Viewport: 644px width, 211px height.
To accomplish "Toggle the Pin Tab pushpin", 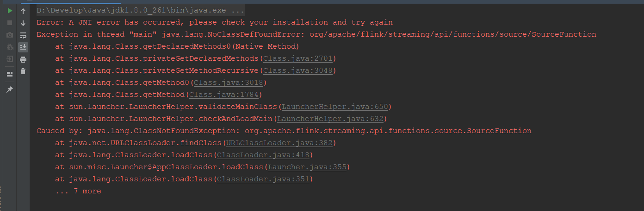I will coord(9,89).
